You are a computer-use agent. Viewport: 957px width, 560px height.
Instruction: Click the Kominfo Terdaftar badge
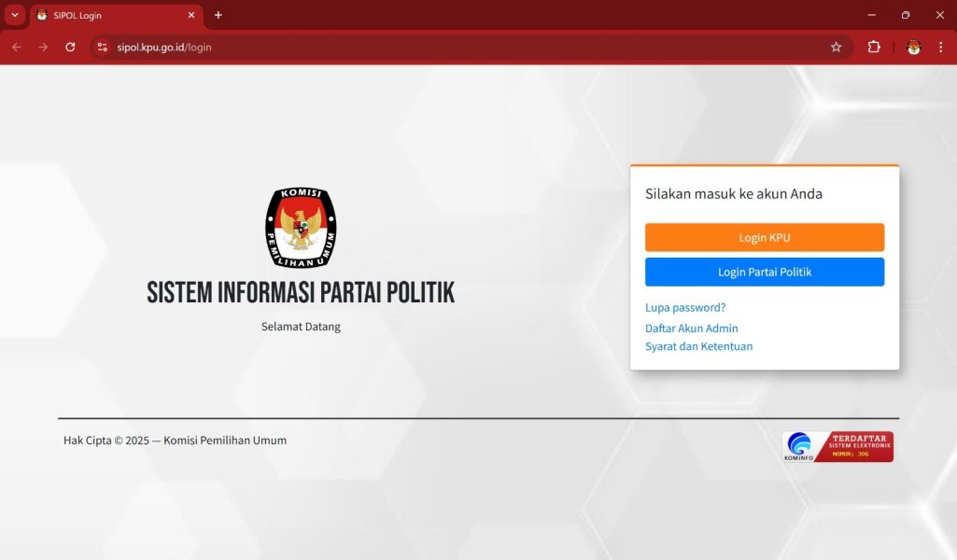(x=837, y=446)
